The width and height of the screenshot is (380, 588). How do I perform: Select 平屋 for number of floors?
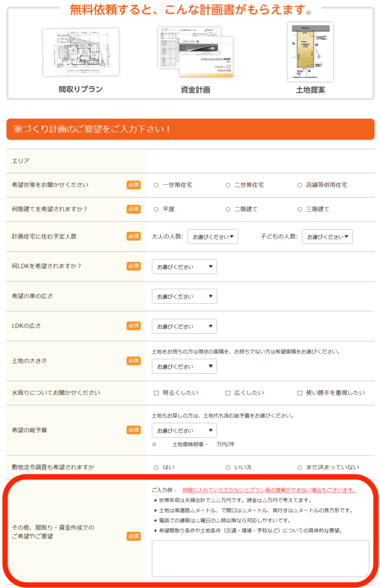pyautogui.click(x=156, y=210)
